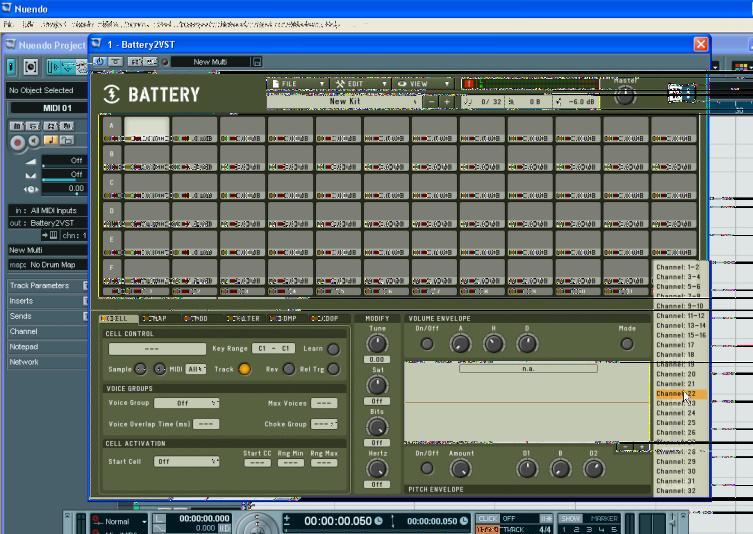Click the Master volume knob
The image size is (753, 534).
click(625, 96)
